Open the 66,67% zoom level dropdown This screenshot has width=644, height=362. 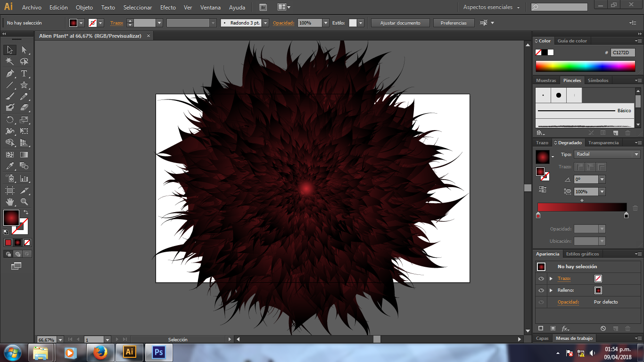point(60,339)
